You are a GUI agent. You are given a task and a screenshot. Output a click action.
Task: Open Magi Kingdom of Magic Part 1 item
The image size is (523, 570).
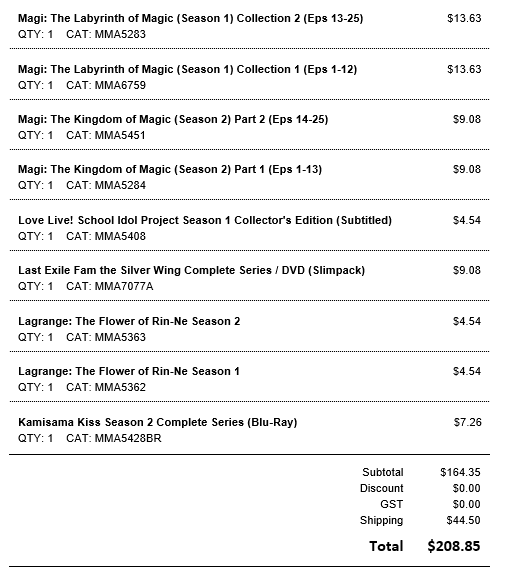pyautogui.click(x=170, y=170)
